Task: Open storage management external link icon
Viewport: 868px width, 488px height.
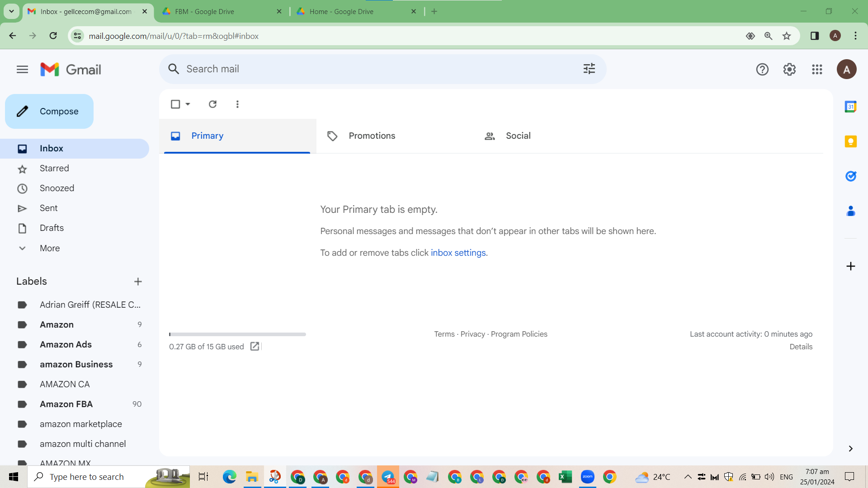Action: pos(255,347)
